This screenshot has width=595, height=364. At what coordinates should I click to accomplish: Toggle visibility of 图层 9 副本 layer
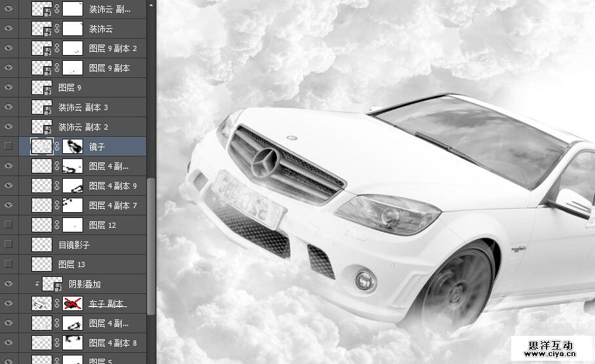(x=9, y=68)
